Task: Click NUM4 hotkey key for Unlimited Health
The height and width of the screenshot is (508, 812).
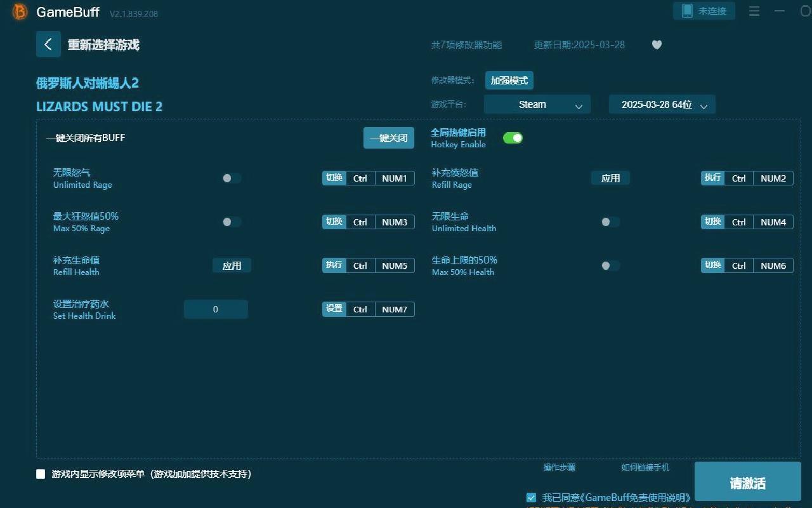Action: pyautogui.click(x=773, y=222)
